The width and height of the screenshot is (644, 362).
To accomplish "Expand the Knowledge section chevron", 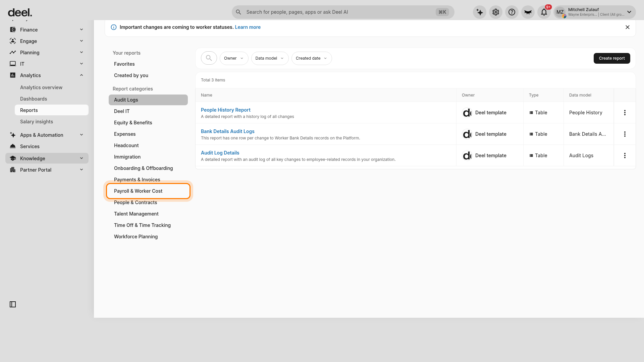I will point(82,158).
